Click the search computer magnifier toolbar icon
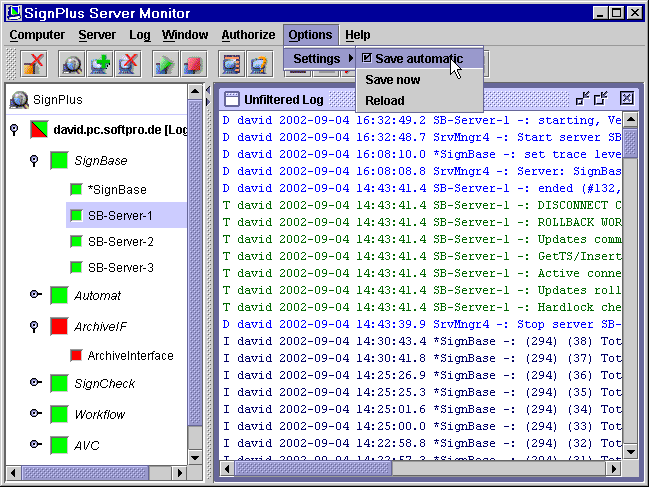Image resolution: width=649 pixels, height=487 pixels. pos(73,65)
